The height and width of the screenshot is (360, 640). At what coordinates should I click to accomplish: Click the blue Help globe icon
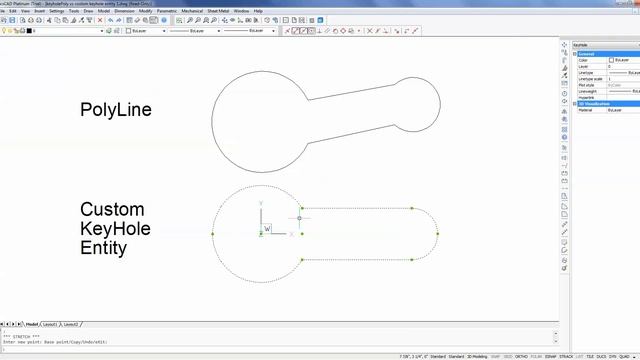[x=164, y=20]
